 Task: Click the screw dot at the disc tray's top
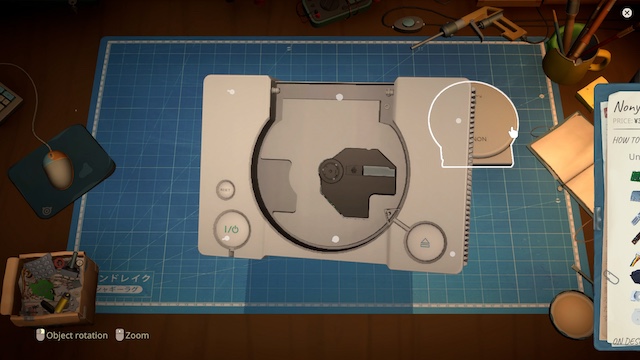pos(339,97)
